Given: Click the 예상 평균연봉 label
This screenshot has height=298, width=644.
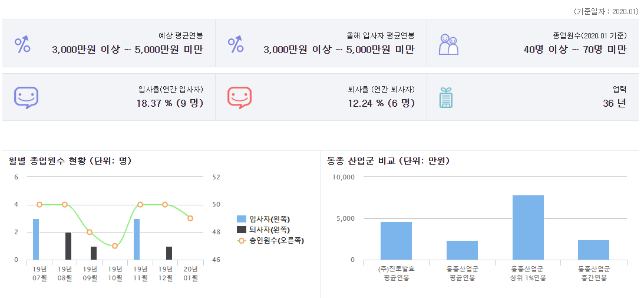Looking at the screenshot, I should pyautogui.click(x=181, y=36).
